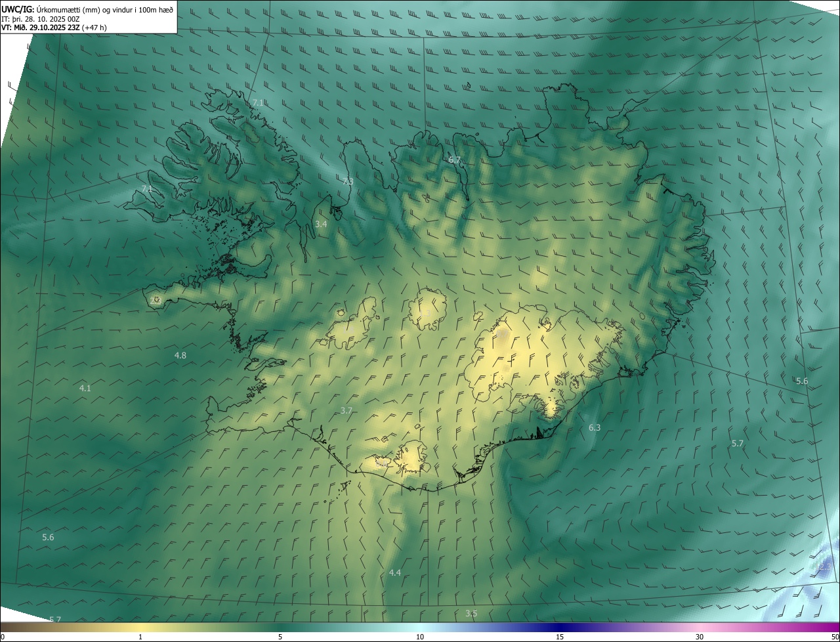The image size is (840, 642).
Task: Select the initial time line 'IT: þri. 28. 10. 2025 00Z'
Action: coord(41,19)
